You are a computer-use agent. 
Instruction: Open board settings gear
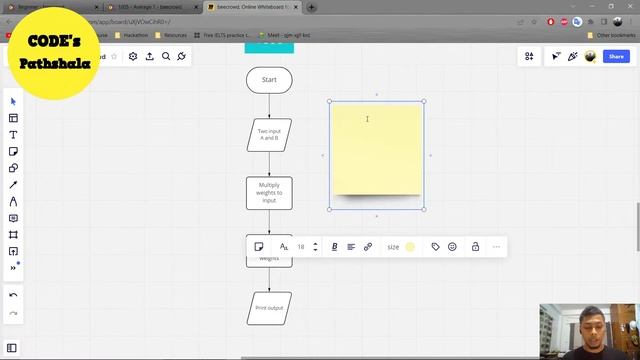(133, 56)
